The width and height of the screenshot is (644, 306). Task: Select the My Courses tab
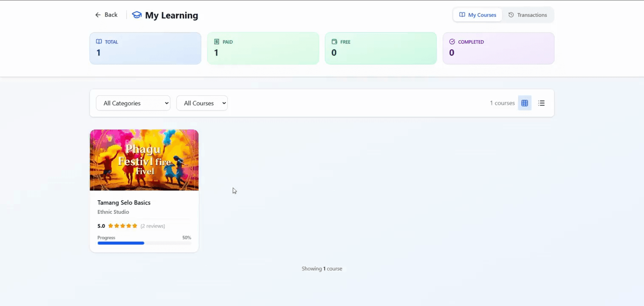click(x=477, y=15)
